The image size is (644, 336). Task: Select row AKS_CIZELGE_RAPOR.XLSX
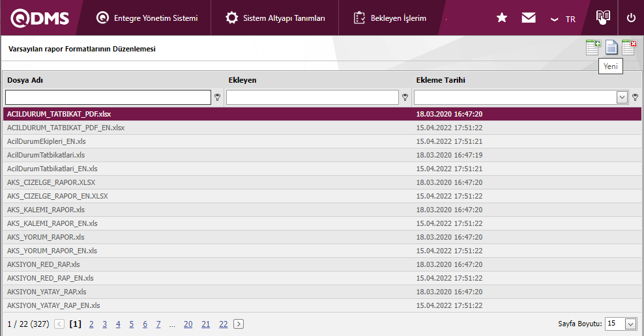coord(322,182)
